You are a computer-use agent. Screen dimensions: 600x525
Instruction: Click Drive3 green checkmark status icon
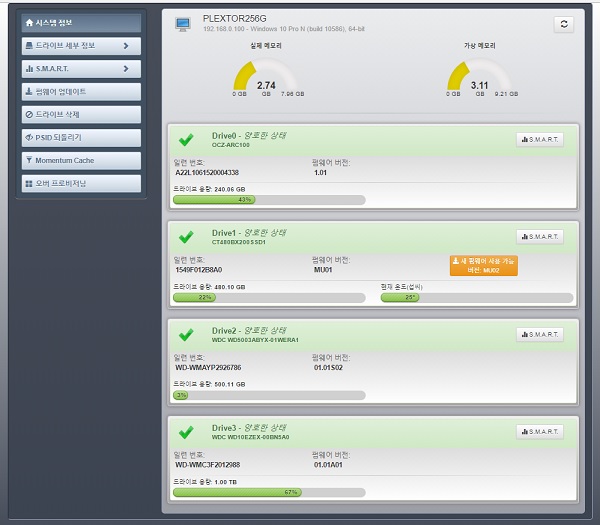(186, 432)
